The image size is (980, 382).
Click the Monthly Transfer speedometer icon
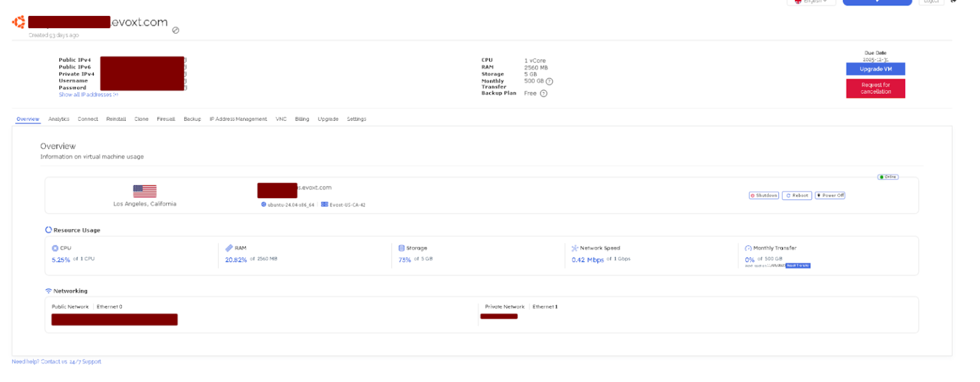[748, 248]
